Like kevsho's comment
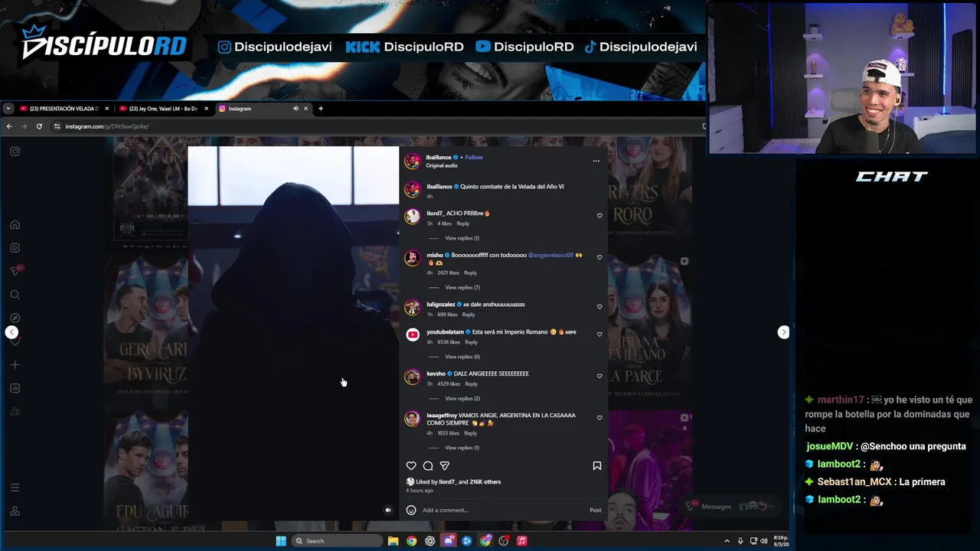The image size is (980, 551). point(599,377)
